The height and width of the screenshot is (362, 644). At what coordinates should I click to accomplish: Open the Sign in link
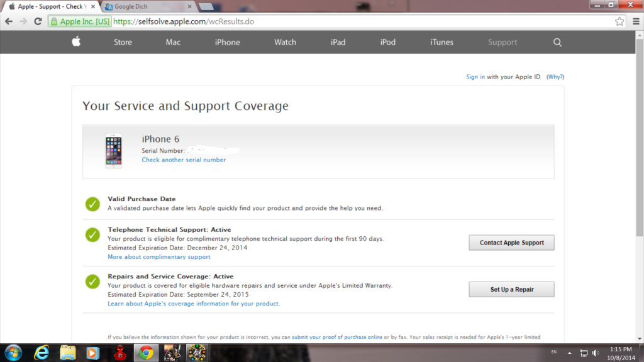point(475,77)
